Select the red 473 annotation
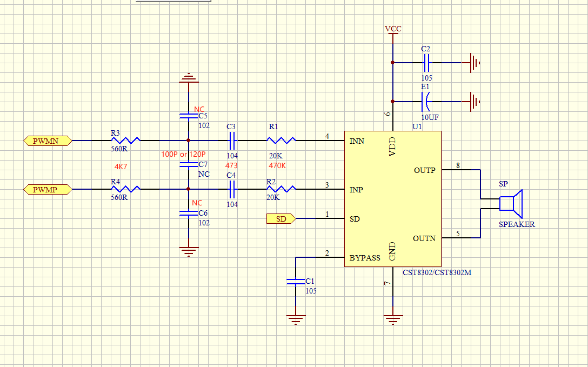This screenshot has width=588, height=367. pyautogui.click(x=231, y=165)
